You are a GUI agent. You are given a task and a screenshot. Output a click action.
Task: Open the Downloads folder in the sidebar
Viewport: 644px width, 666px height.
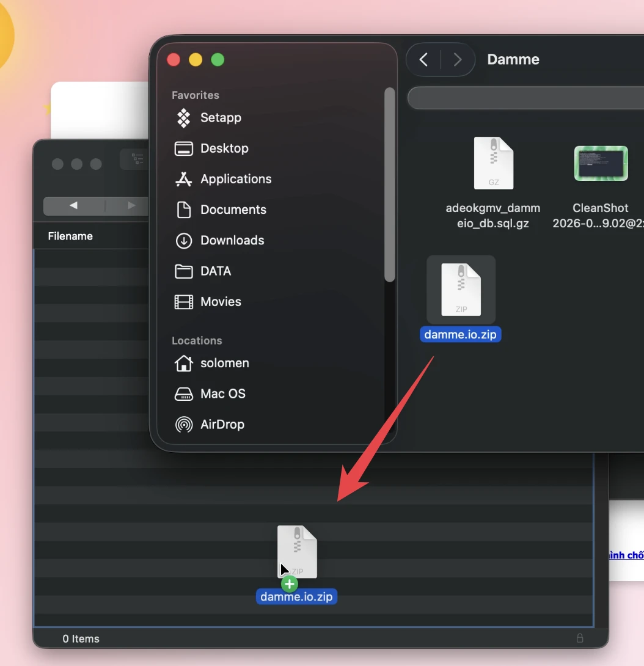tap(219, 240)
